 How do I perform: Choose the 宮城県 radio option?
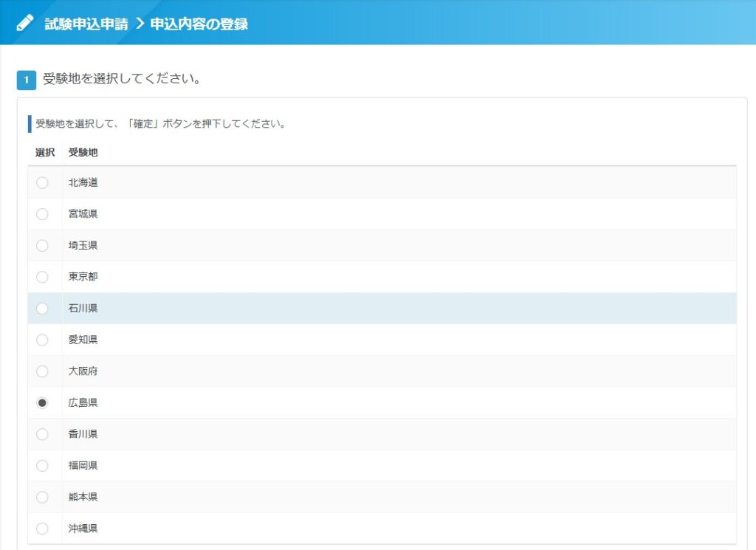(42, 214)
